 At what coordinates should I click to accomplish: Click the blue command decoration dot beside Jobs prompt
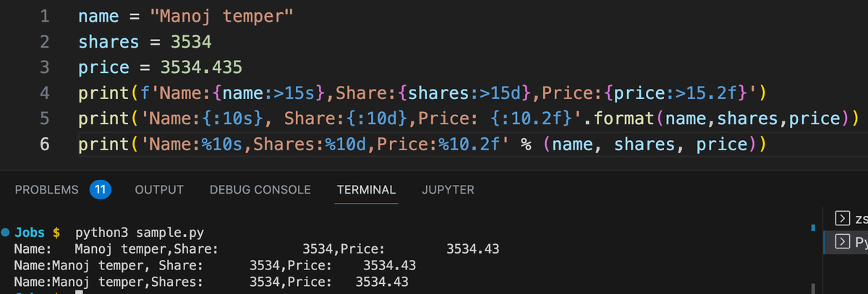pos(6,233)
